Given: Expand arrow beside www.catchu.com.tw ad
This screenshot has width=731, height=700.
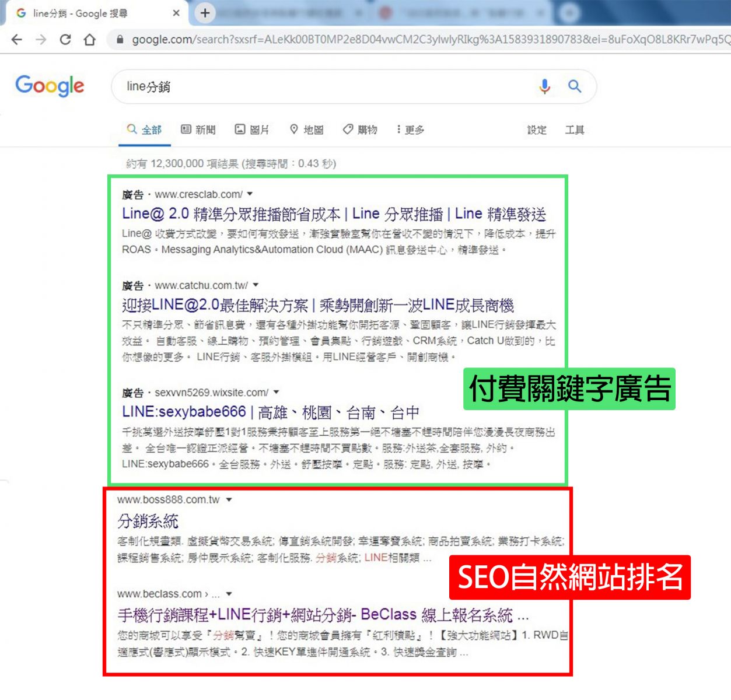Looking at the screenshot, I should (x=256, y=285).
